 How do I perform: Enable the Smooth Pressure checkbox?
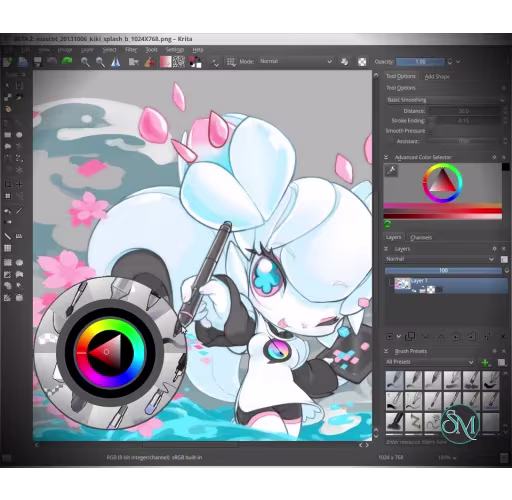(430, 131)
